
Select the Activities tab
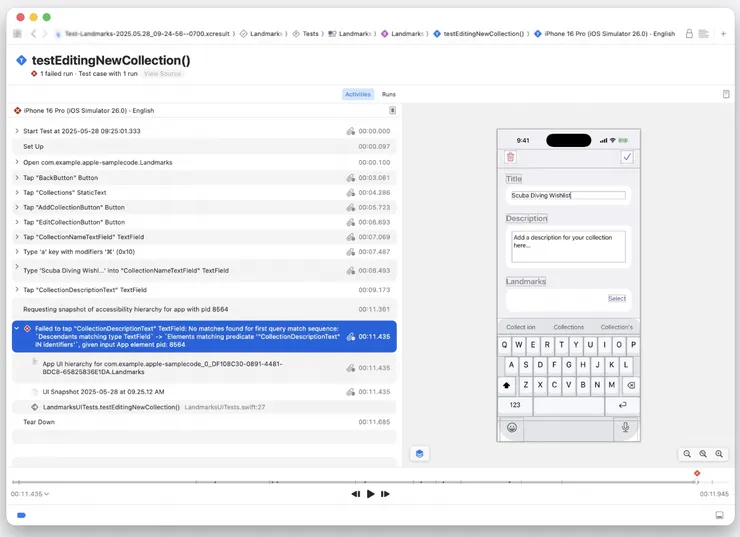(357, 94)
